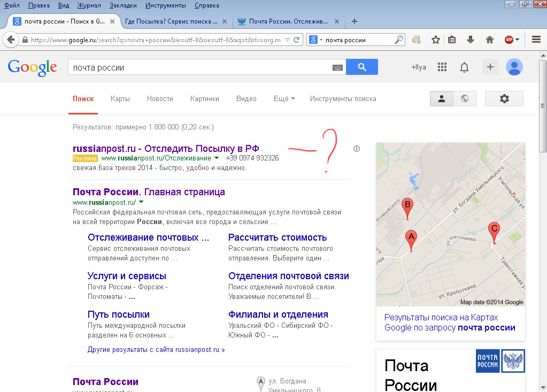
Task: Open Другие результаты с сайта russianpost.ru
Action: point(156,349)
